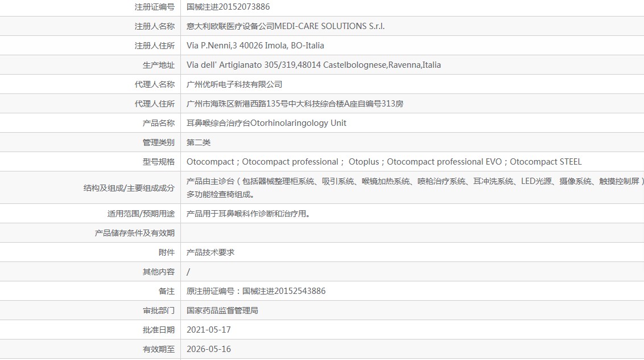
Task: Click the 生产地址 label
Action: tap(159, 65)
